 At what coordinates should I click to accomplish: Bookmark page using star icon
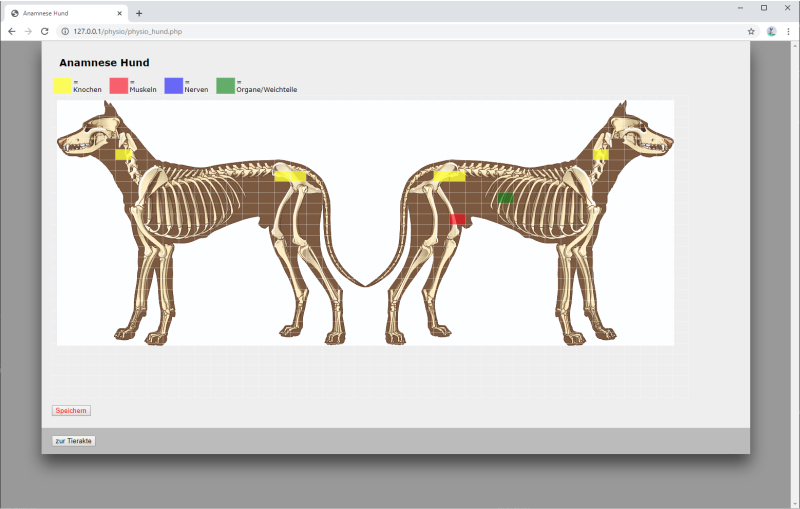[751, 31]
